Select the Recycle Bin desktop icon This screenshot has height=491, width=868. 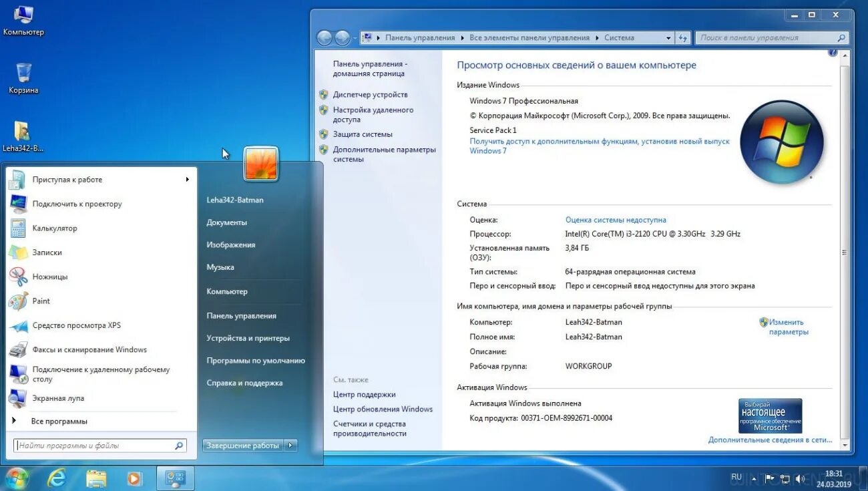[x=23, y=78]
